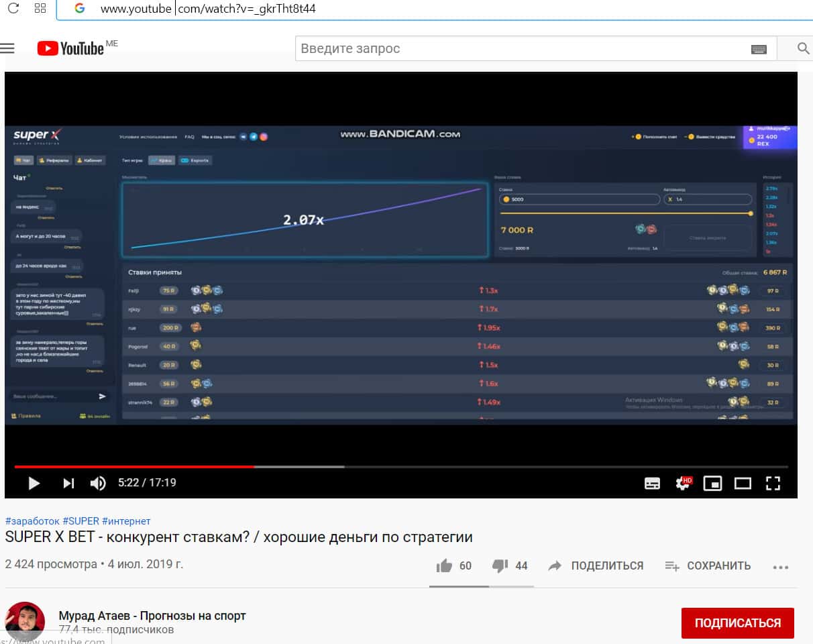
Task: Open the more actions three-dot menu
Action: [780, 567]
